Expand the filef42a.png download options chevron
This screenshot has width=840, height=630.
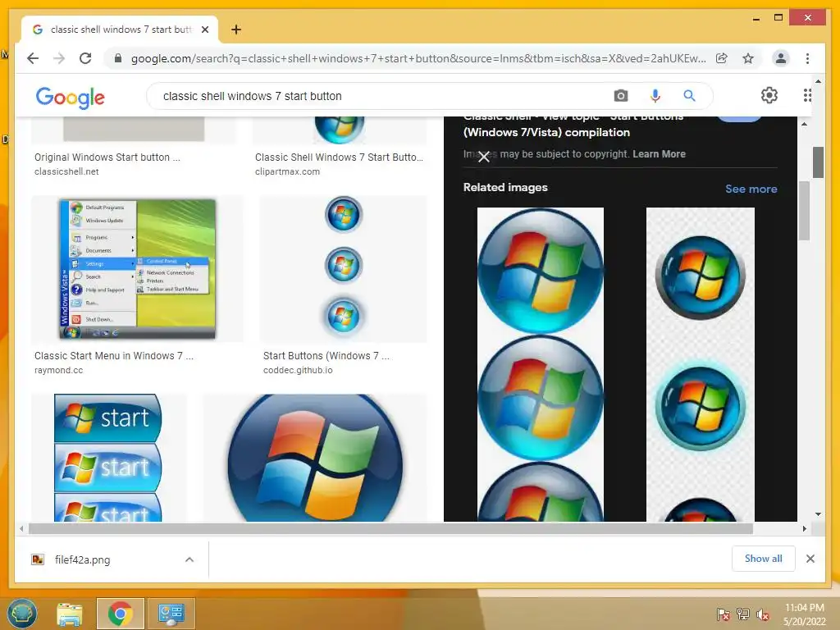(189, 559)
